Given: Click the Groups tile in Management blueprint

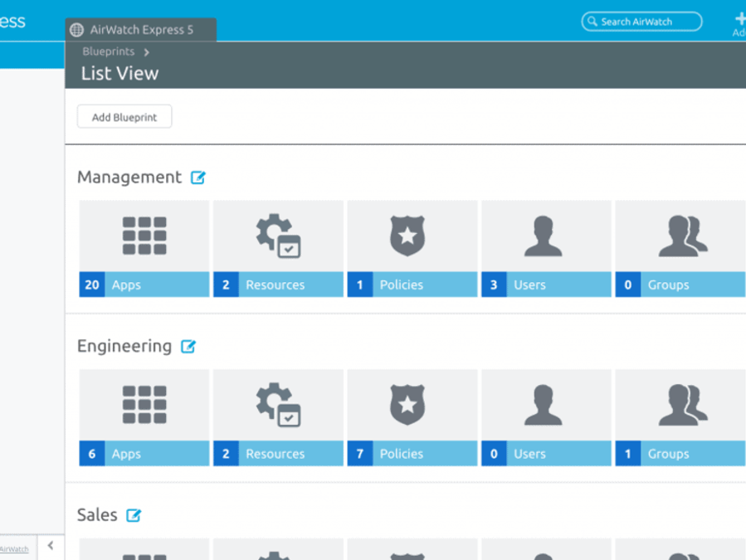Looking at the screenshot, I should pyautogui.click(x=680, y=236).
